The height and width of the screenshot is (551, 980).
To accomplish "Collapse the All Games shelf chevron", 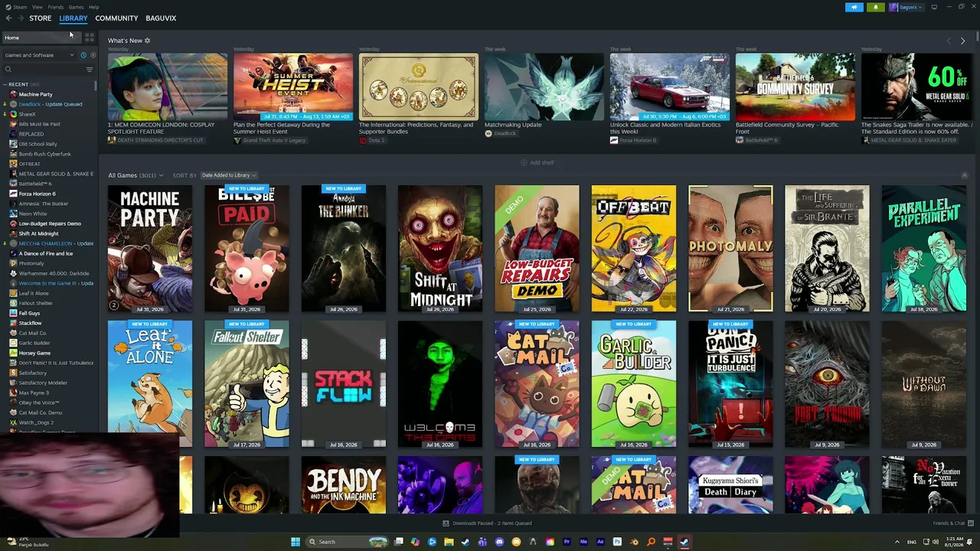I will [x=964, y=175].
